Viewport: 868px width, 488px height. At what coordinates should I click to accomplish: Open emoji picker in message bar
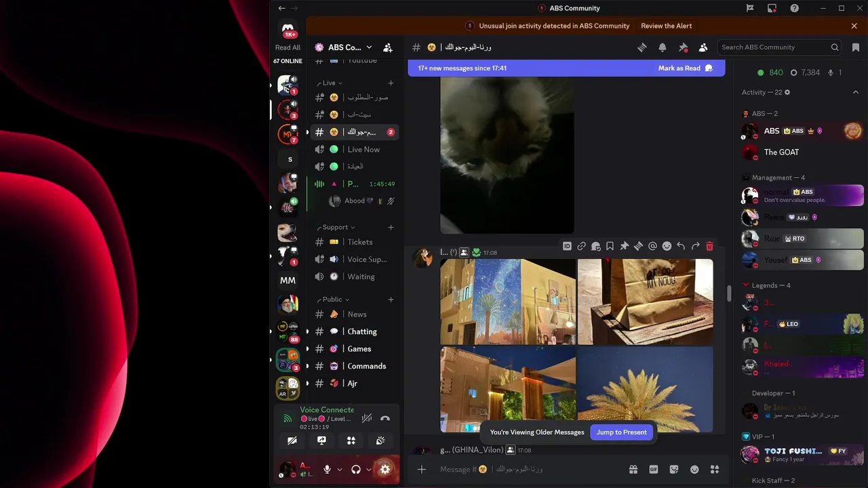pos(694,469)
